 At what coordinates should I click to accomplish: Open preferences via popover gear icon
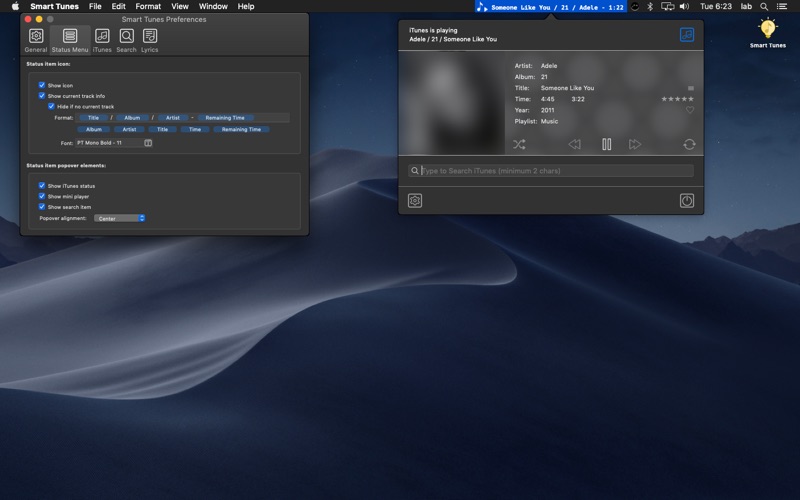(x=415, y=201)
